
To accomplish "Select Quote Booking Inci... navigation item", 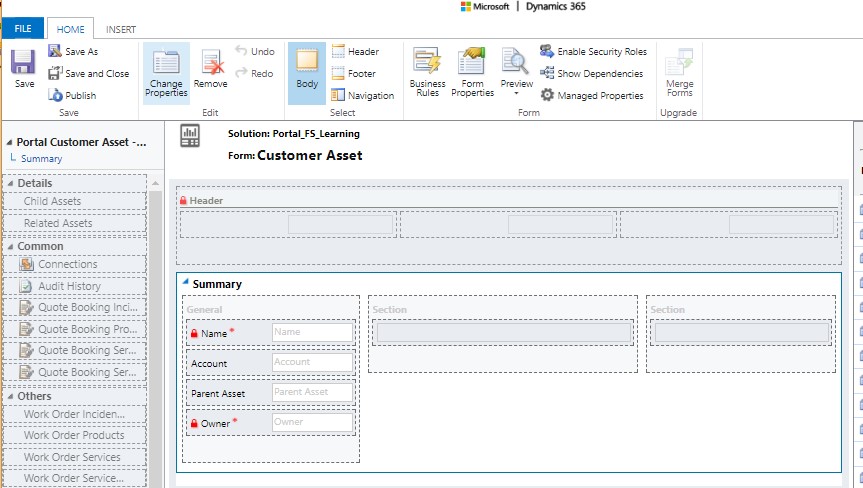I will 75,307.
